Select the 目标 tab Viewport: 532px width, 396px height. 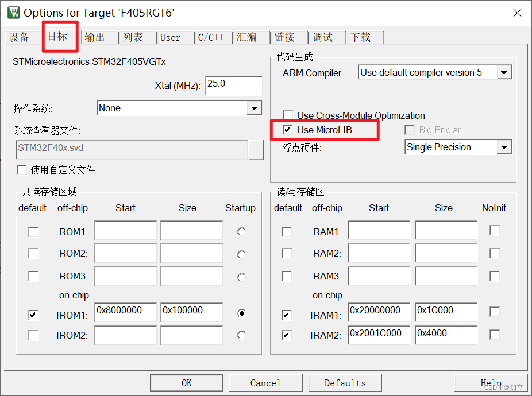point(57,36)
